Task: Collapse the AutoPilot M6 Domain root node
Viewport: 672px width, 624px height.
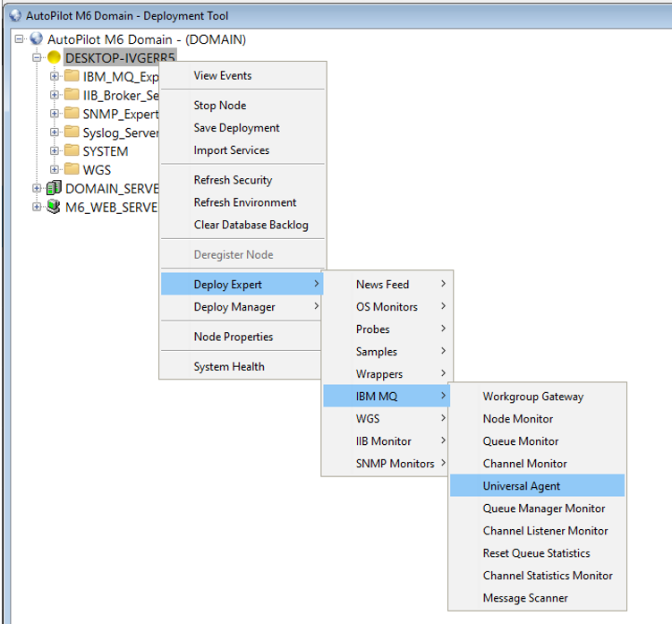Action: tap(19, 39)
